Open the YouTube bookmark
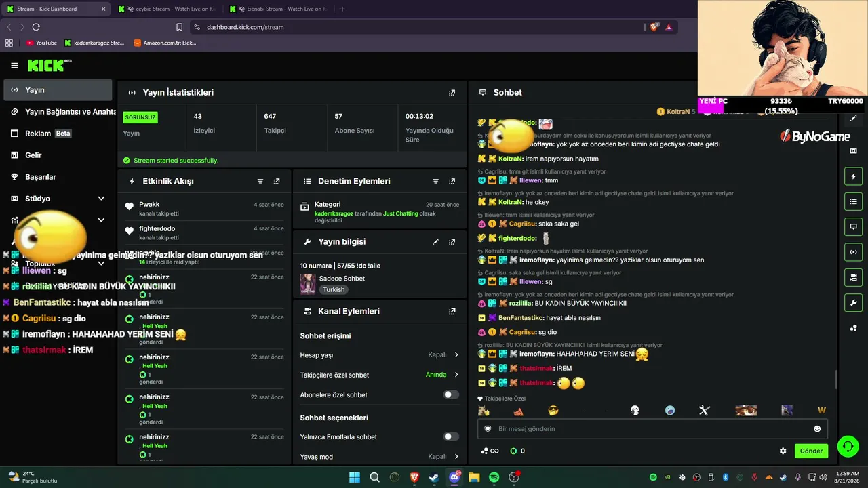Screen dimensions: 868x488 pyautogui.click(x=41, y=43)
